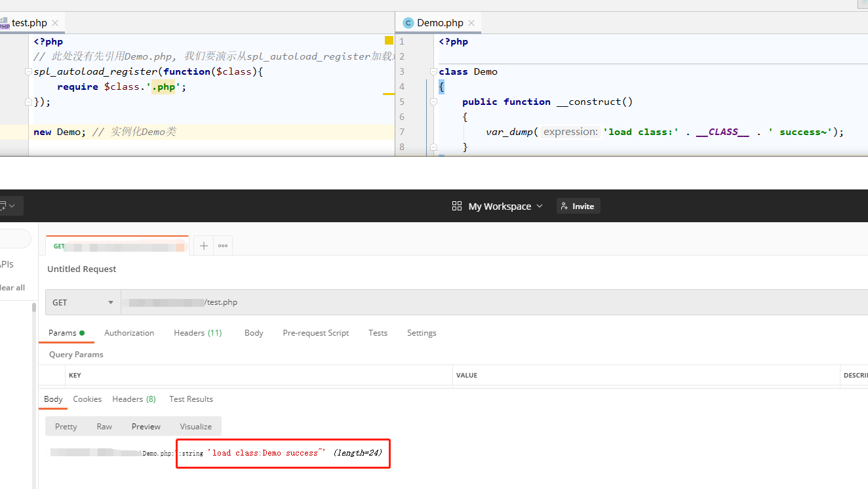Click the yellow inspection warning indicator
The width and height of the screenshot is (868, 489).
pyautogui.click(x=389, y=41)
